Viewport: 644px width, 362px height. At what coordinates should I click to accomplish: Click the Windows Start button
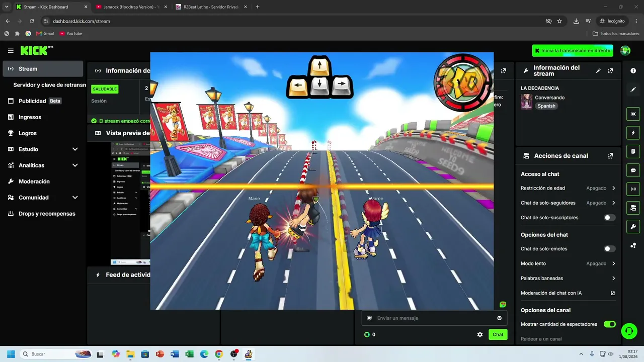[11, 354]
